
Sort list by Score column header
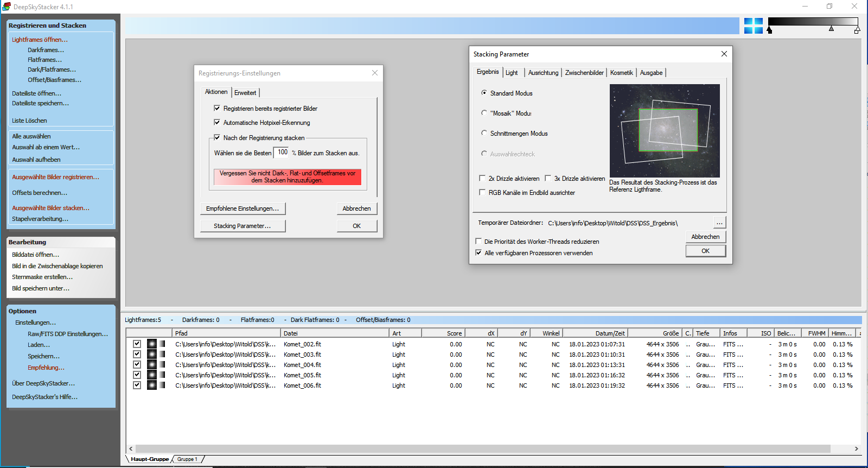coord(443,333)
